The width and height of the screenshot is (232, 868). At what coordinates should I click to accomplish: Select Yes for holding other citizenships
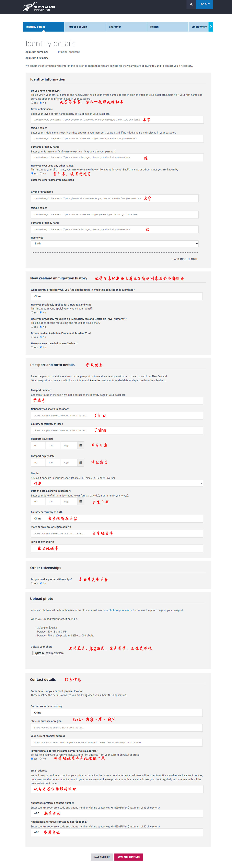tap(32, 583)
